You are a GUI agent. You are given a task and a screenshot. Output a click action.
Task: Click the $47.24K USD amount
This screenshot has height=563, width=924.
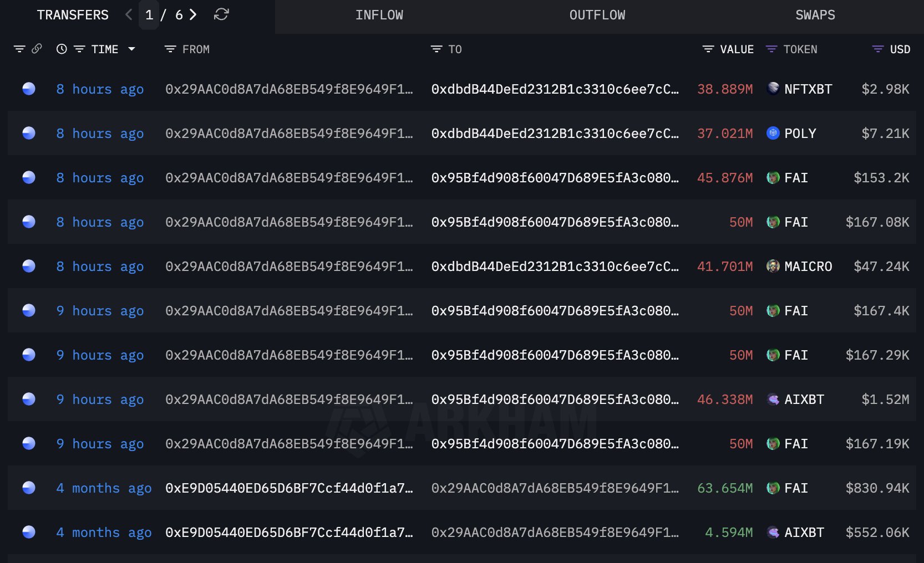click(x=881, y=267)
